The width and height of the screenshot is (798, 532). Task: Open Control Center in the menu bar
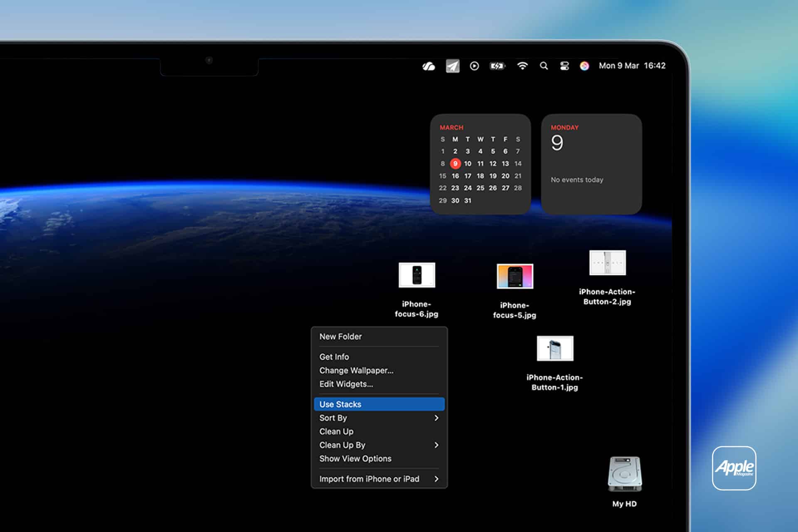pyautogui.click(x=564, y=66)
